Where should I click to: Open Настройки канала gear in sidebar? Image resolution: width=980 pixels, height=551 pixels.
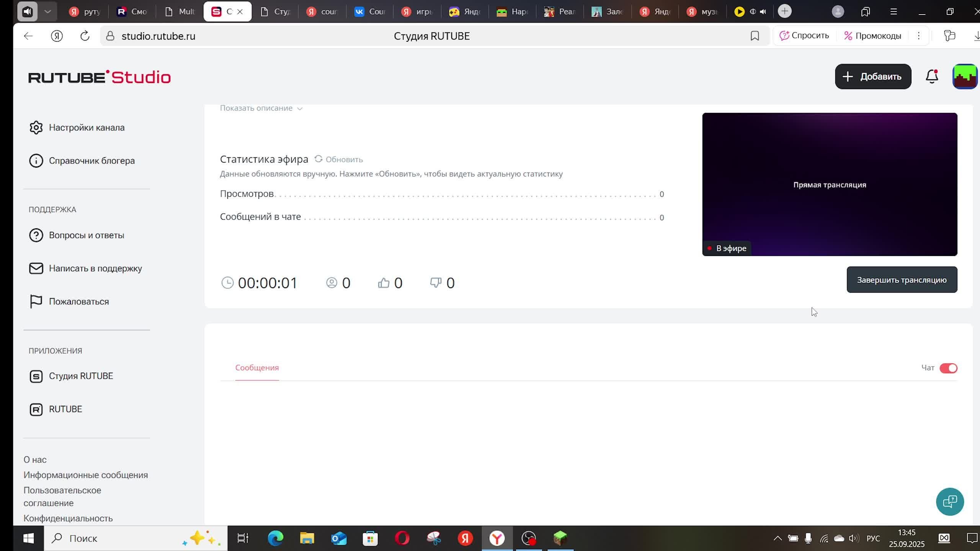pyautogui.click(x=36, y=127)
